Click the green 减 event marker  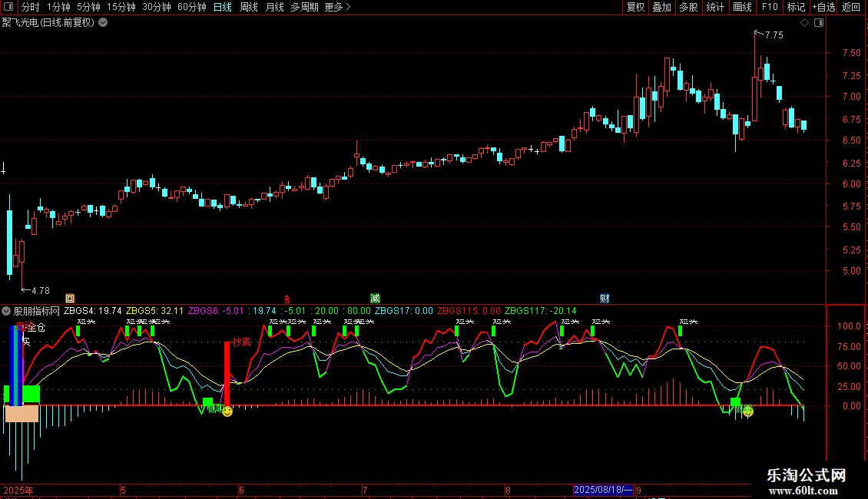pyautogui.click(x=375, y=299)
